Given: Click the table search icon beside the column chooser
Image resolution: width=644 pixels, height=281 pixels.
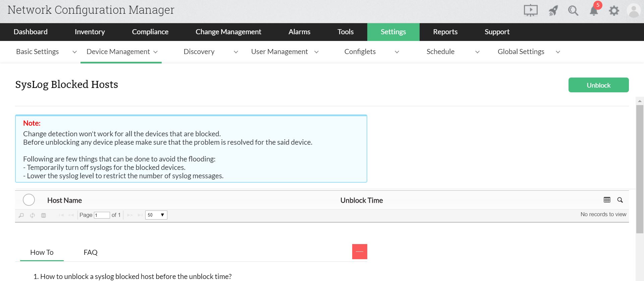Looking at the screenshot, I should click(x=620, y=200).
